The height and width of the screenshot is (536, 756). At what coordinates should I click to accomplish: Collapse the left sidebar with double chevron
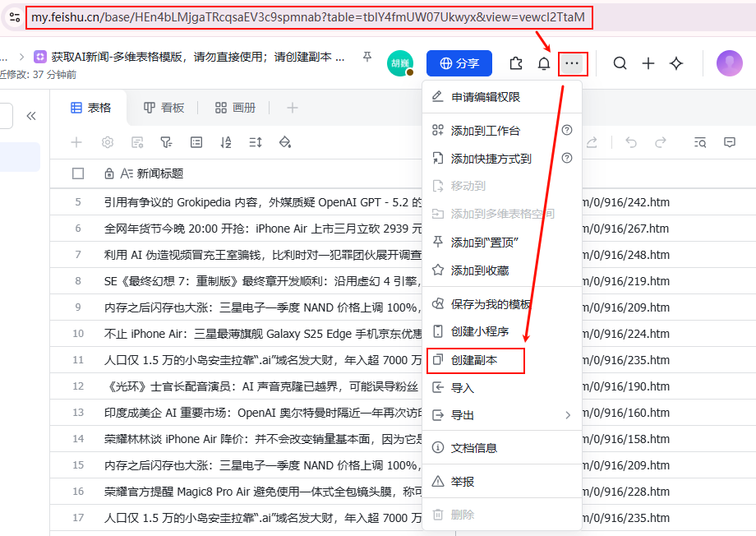(31, 116)
